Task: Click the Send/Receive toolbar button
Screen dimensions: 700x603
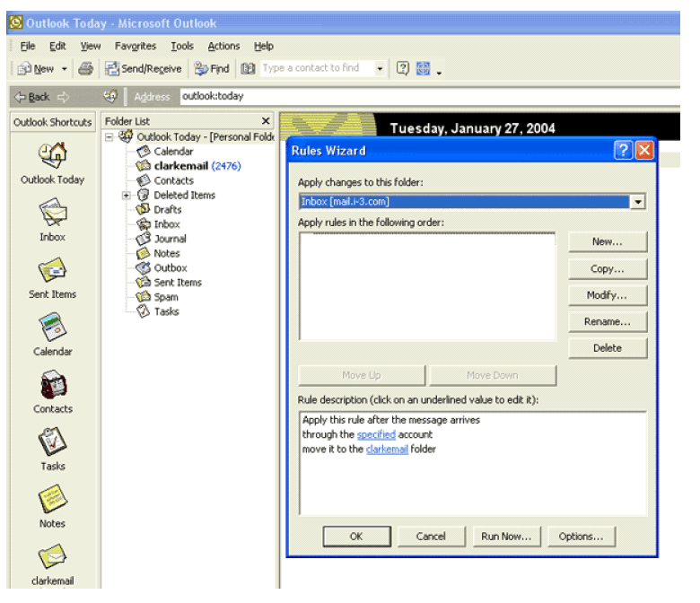Action: pos(144,69)
